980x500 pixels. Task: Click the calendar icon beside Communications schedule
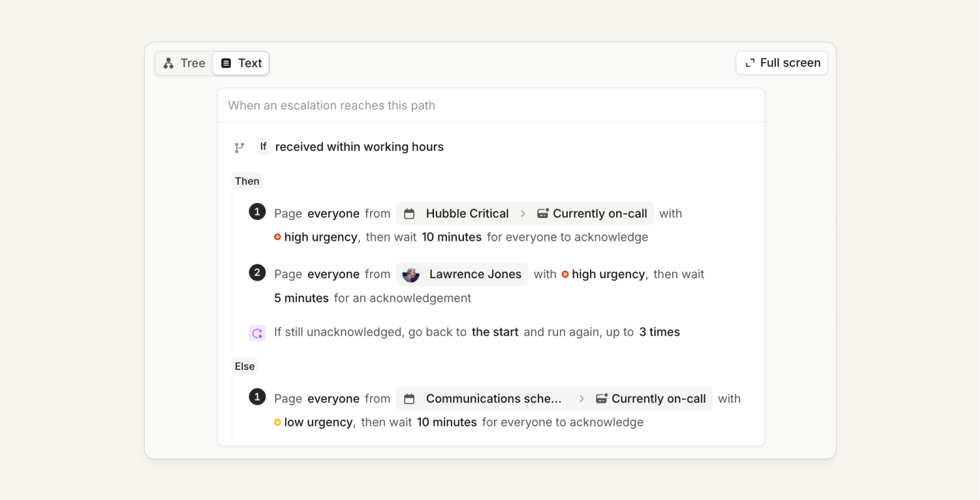click(x=410, y=399)
